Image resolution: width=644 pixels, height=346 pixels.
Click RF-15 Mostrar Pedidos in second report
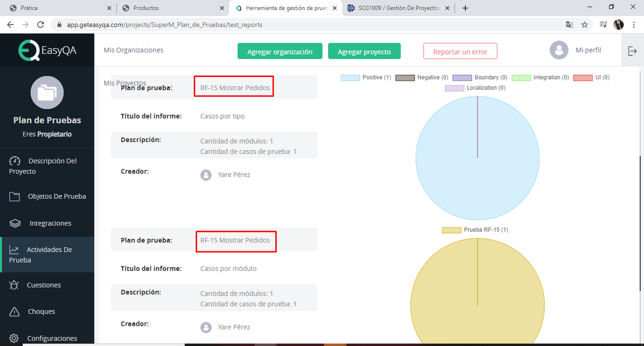(x=235, y=240)
